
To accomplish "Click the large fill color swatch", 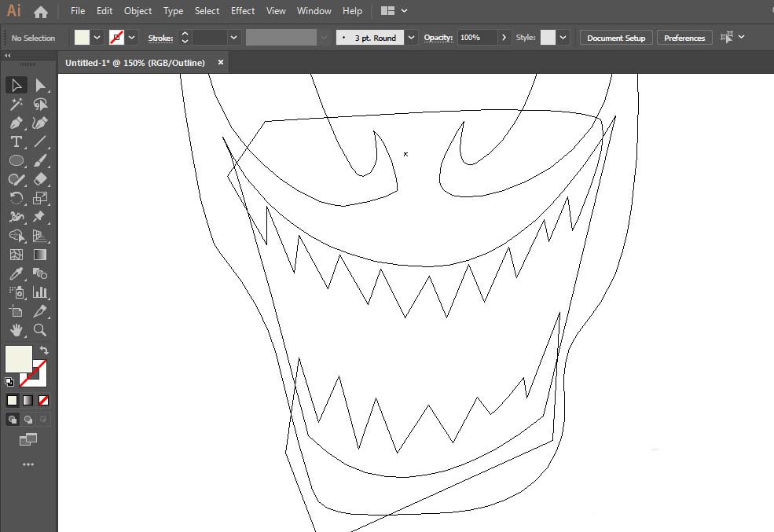I will (x=19, y=359).
